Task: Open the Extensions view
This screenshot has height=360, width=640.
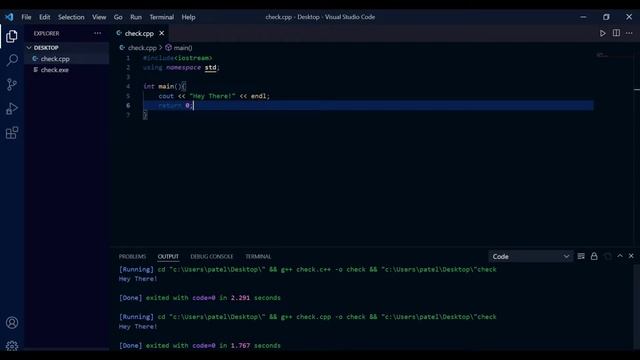Action: (x=12, y=133)
